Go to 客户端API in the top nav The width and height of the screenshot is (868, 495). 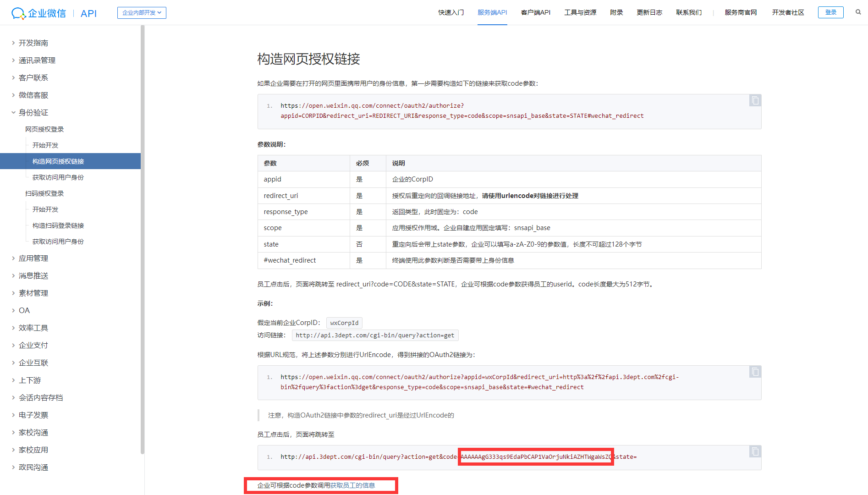click(x=536, y=12)
